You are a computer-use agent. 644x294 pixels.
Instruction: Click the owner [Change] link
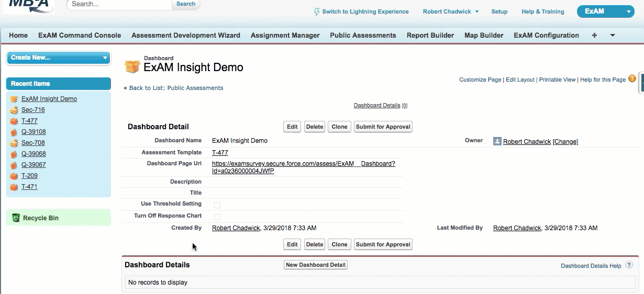(565, 142)
